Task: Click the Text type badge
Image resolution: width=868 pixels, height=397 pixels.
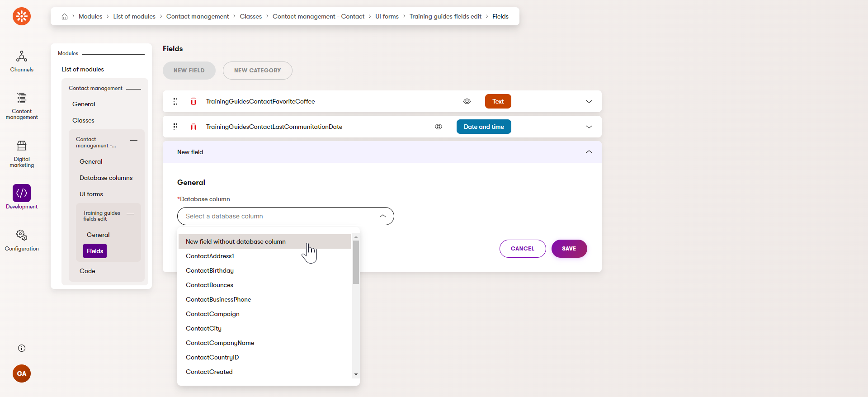Action: (498, 101)
